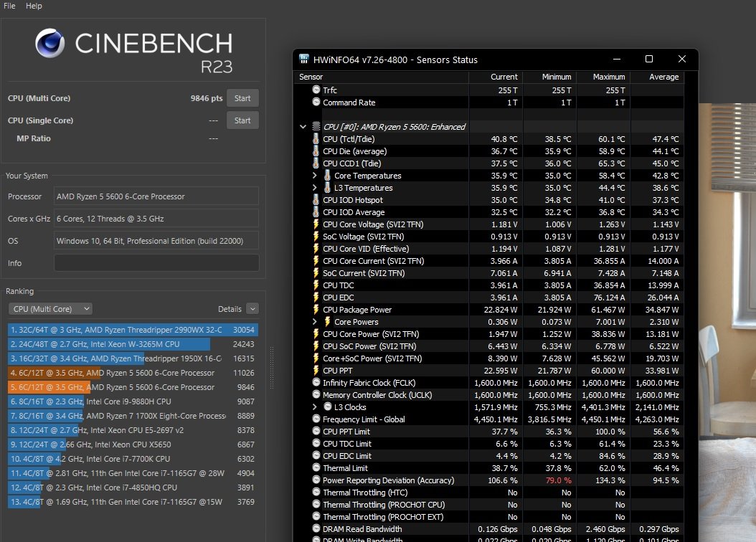
Task: Select ranking entry 3 Threadripper 1950X
Action: [x=133, y=358]
